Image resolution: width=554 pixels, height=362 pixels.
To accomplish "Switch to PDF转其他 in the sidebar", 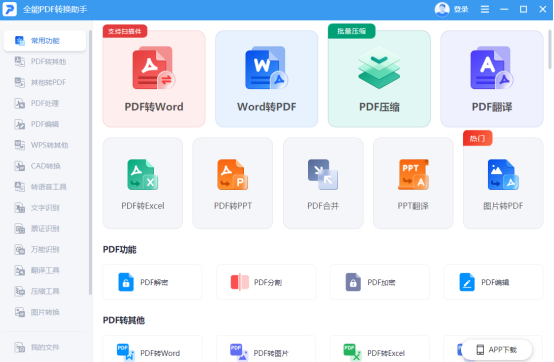I will (45, 61).
